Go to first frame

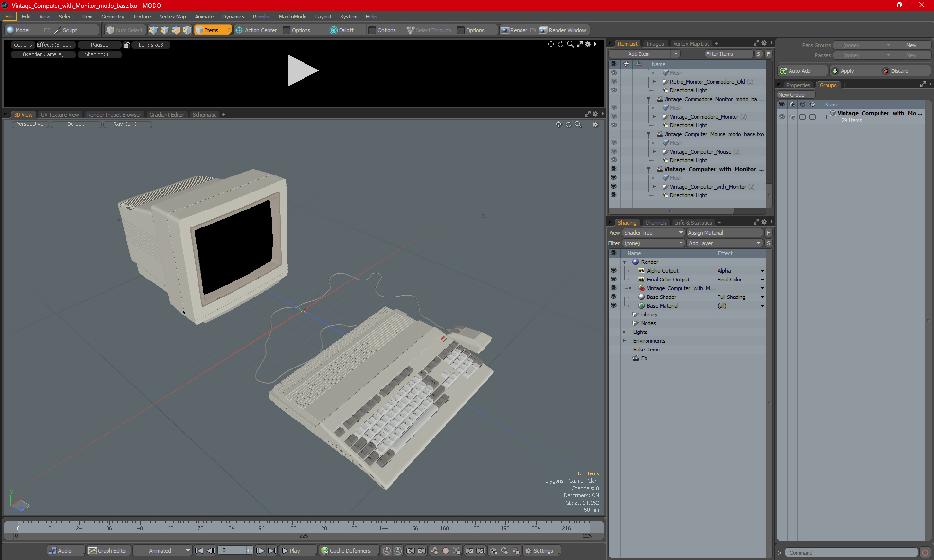pos(199,551)
